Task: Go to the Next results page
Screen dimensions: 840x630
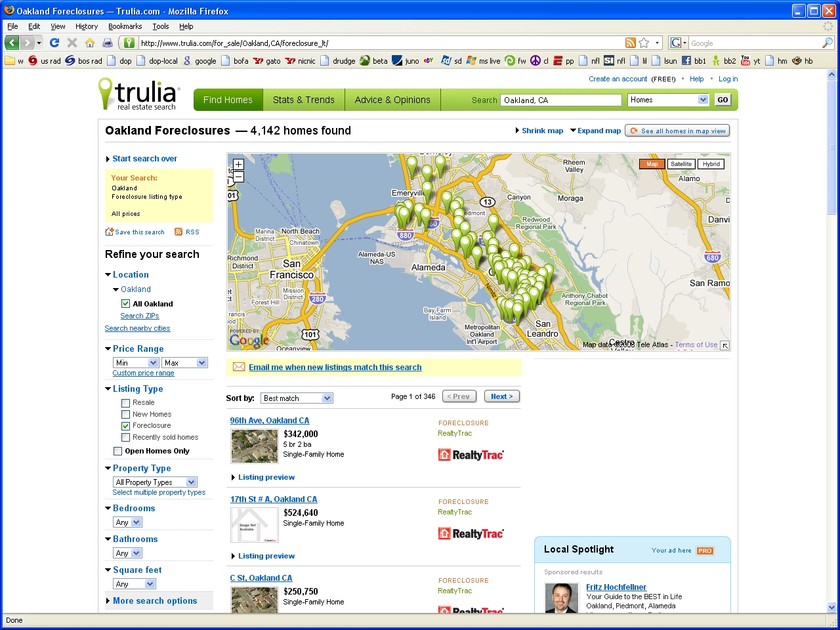Action: point(502,396)
